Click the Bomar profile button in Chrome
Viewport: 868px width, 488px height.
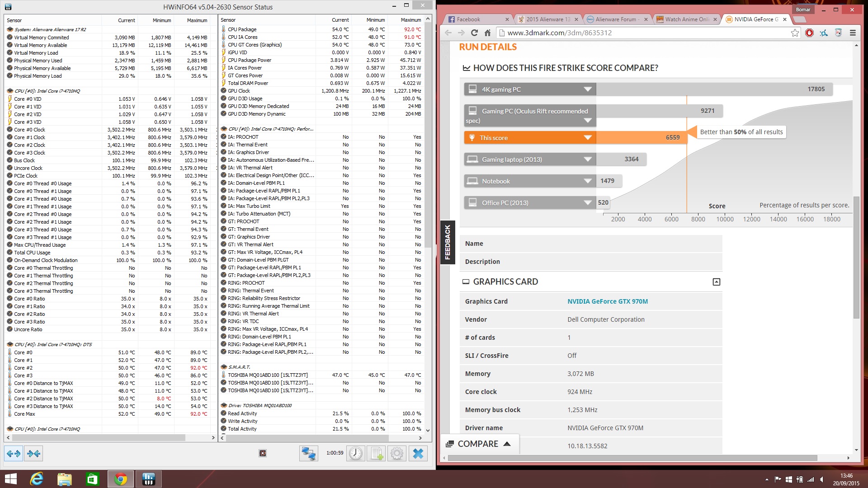click(803, 9)
